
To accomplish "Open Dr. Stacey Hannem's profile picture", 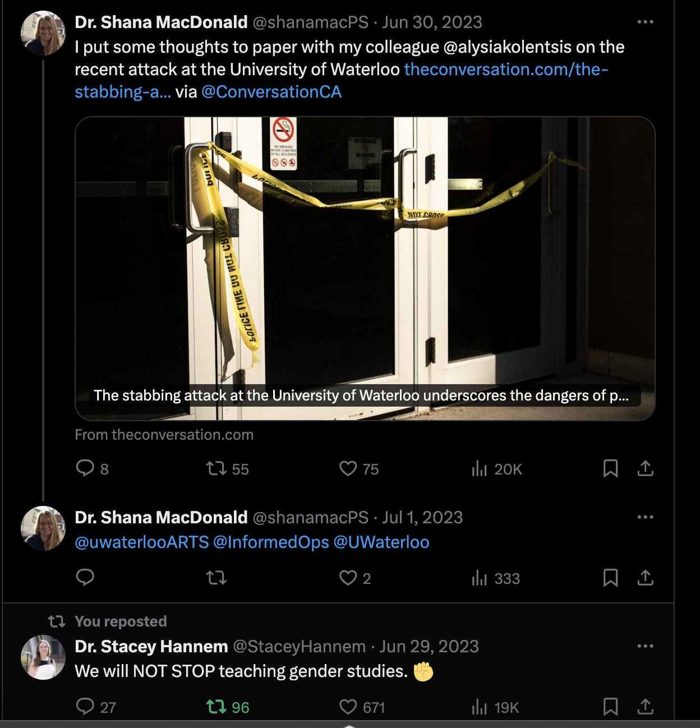I will point(43,657).
